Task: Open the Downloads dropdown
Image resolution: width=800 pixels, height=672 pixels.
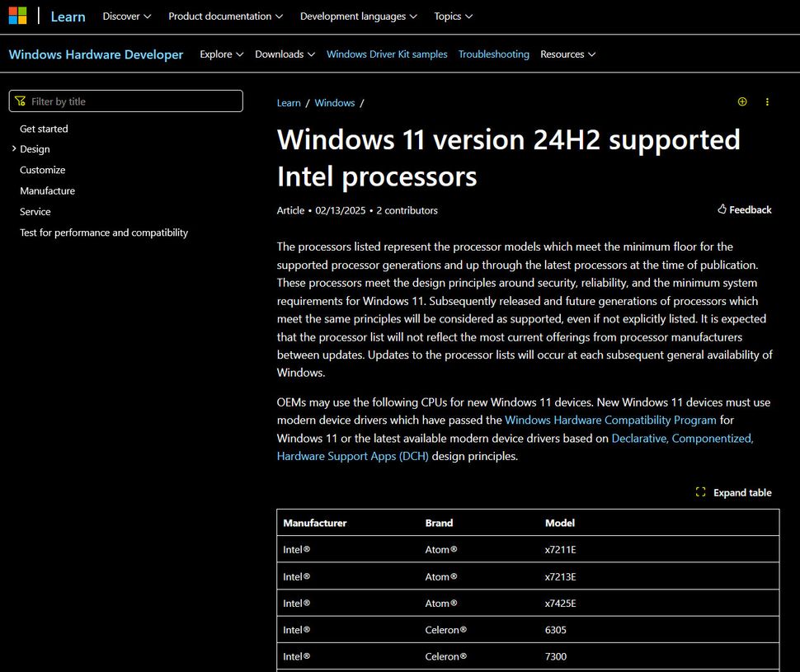Action: coord(285,54)
